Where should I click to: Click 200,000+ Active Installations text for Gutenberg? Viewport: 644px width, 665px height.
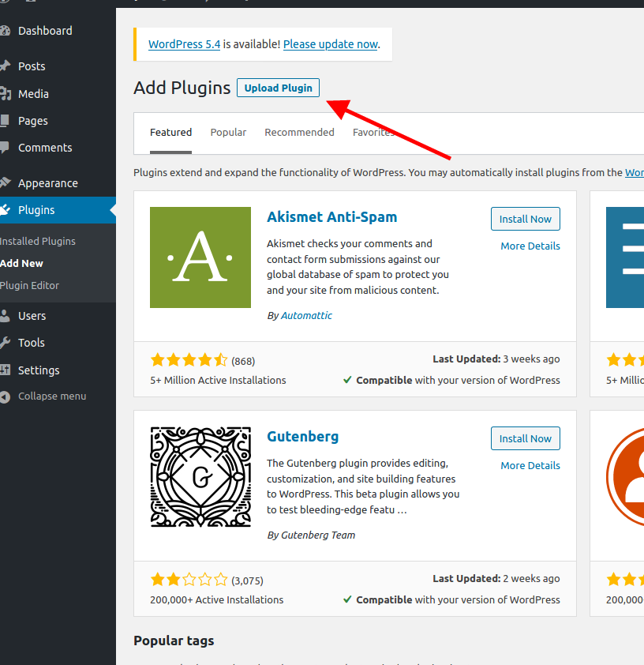tap(217, 599)
